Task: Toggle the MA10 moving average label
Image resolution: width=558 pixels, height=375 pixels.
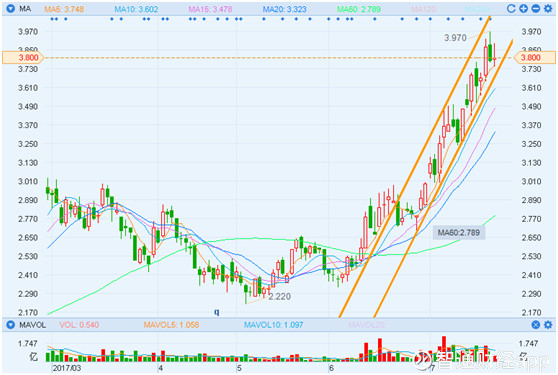Action: tap(136, 9)
